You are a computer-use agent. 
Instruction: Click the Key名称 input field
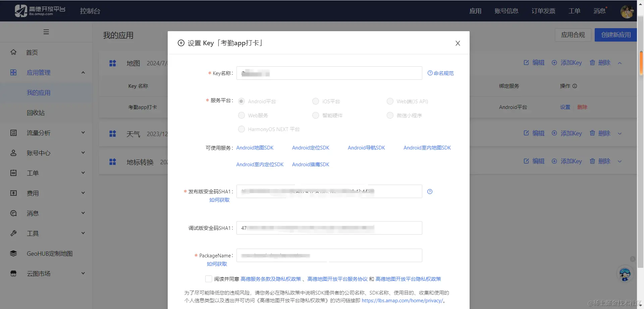[329, 73]
